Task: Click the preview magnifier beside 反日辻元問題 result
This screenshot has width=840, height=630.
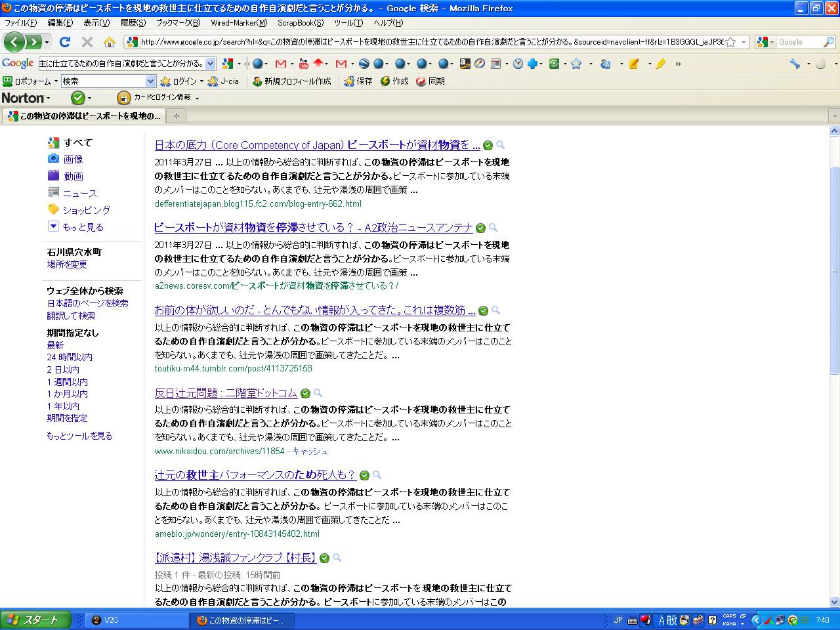Action: coord(318,393)
